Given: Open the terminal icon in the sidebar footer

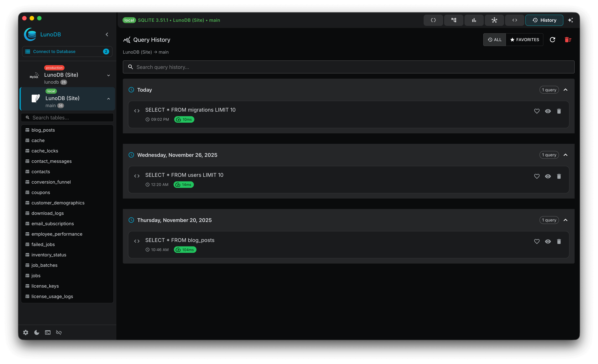Looking at the screenshot, I should tap(48, 332).
